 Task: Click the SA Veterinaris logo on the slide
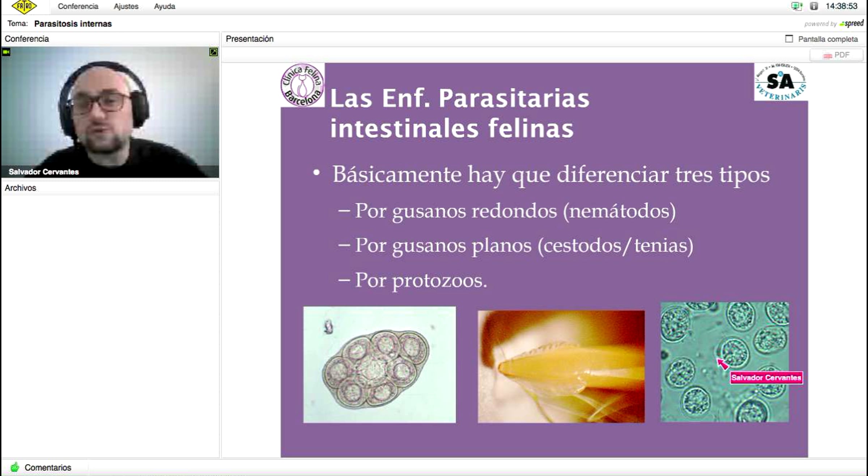[780, 82]
